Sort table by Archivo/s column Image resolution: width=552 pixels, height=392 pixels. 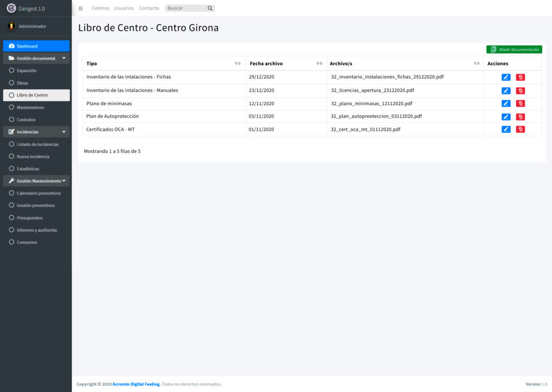[477, 64]
